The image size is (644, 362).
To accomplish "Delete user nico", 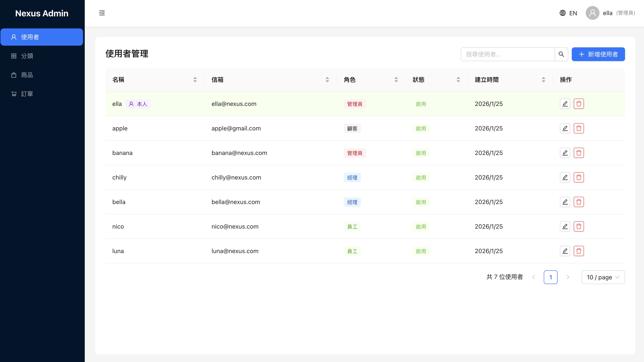I will tap(578, 226).
